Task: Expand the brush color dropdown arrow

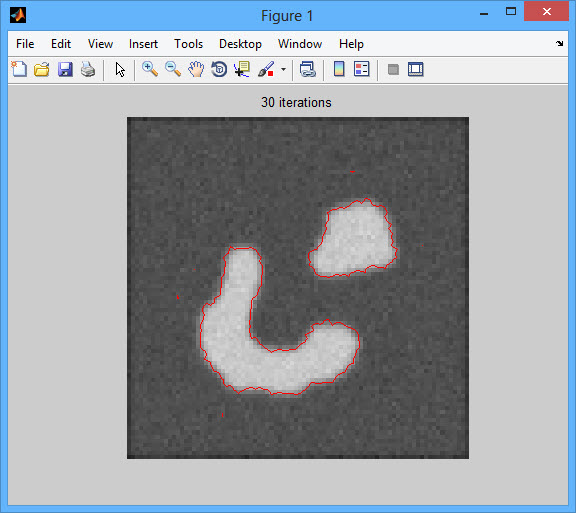Action: pos(283,69)
